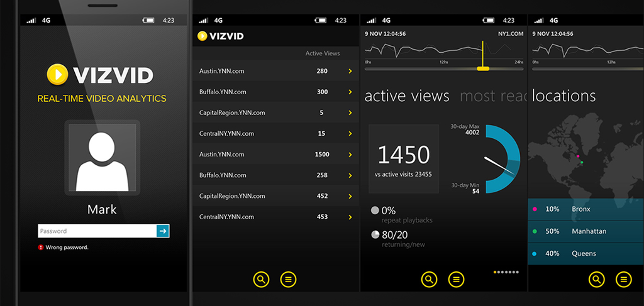This screenshot has height=306, width=644.
Task: Open the chevron for Buffalo.YNN.com 300
Action: click(x=350, y=92)
